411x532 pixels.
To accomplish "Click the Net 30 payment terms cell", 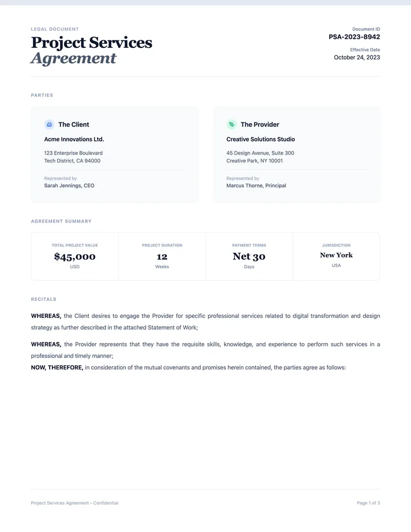I will click(x=249, y=256).
